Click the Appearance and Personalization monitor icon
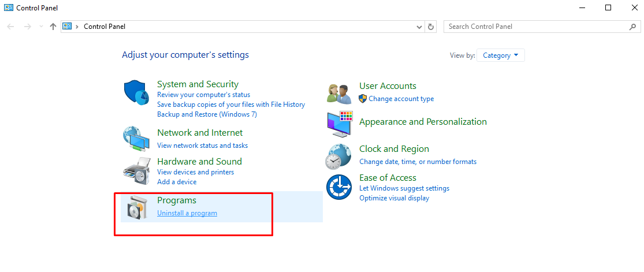The height and width of the screenshot is (272, 644). click(x=339, y=124)
